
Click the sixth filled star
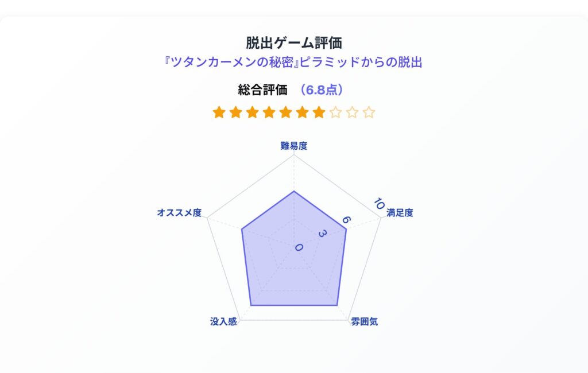coord(302,112)
